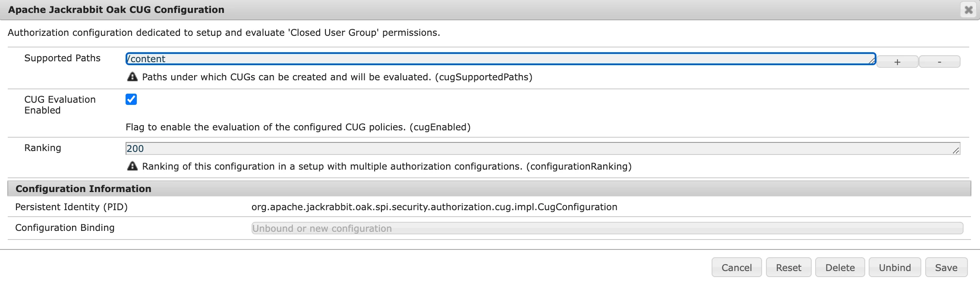Delete this CUG configuration

tap(840, 268)
